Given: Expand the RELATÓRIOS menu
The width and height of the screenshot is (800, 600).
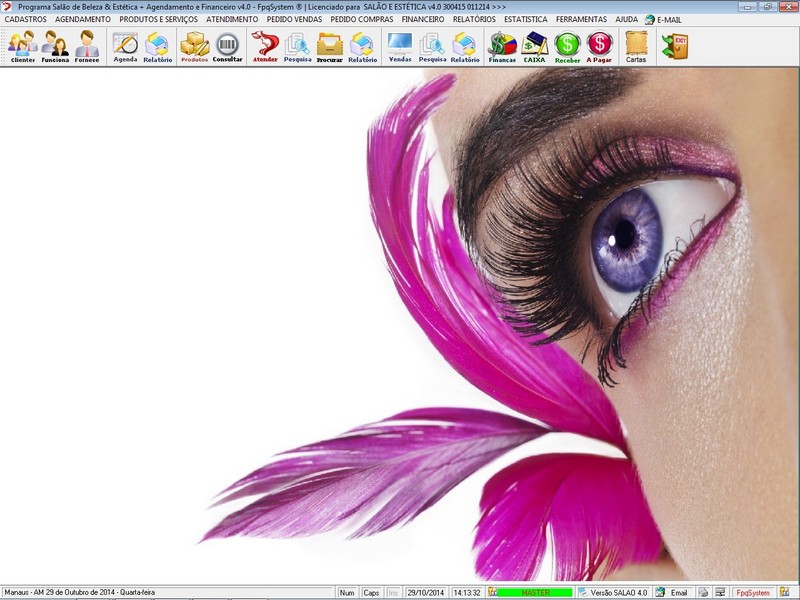Looking at the screenshot, I should (x=474, y=19).
